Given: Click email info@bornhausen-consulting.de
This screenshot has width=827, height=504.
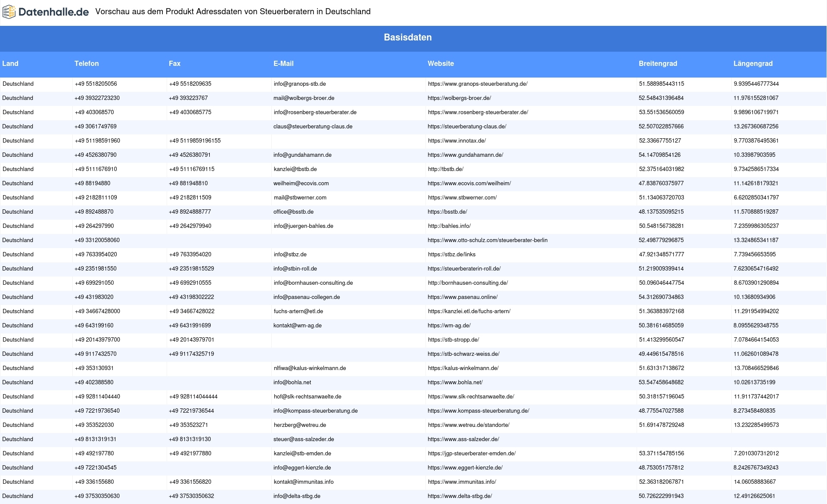Looking at the screenshot, I should point(314,283).
